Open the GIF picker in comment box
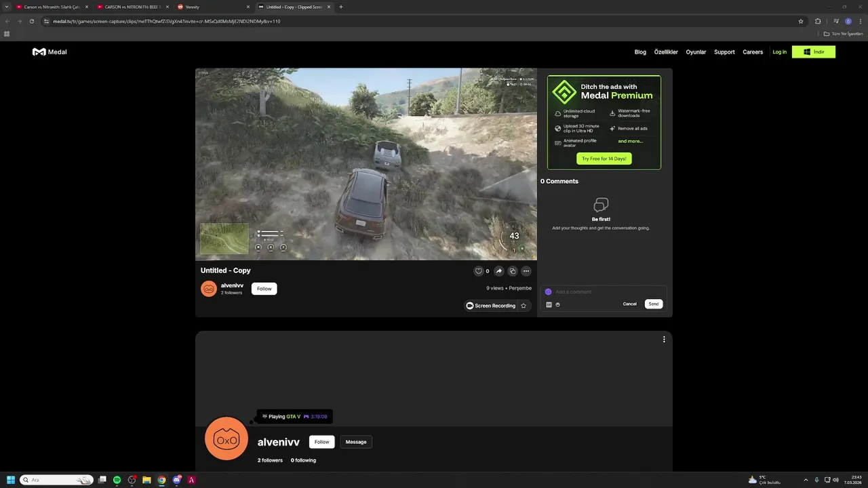Viewport: 868px width, 488px height. coord(549,304)
